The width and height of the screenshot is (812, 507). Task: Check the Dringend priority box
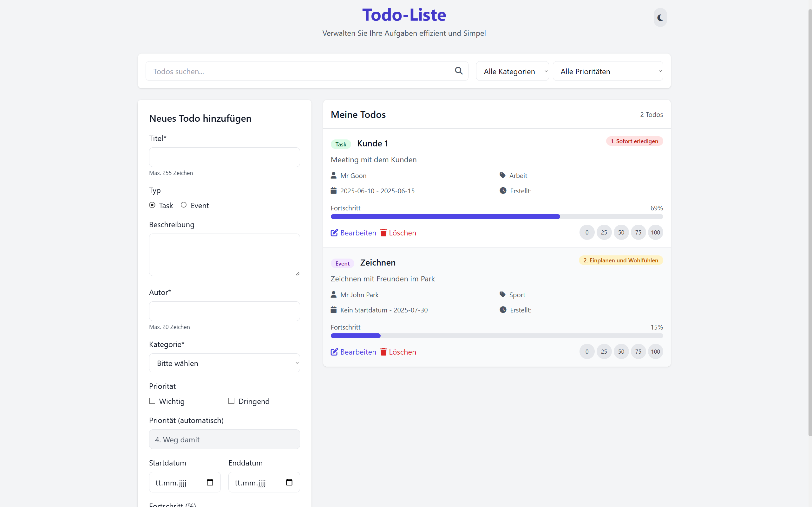point(231,401)
